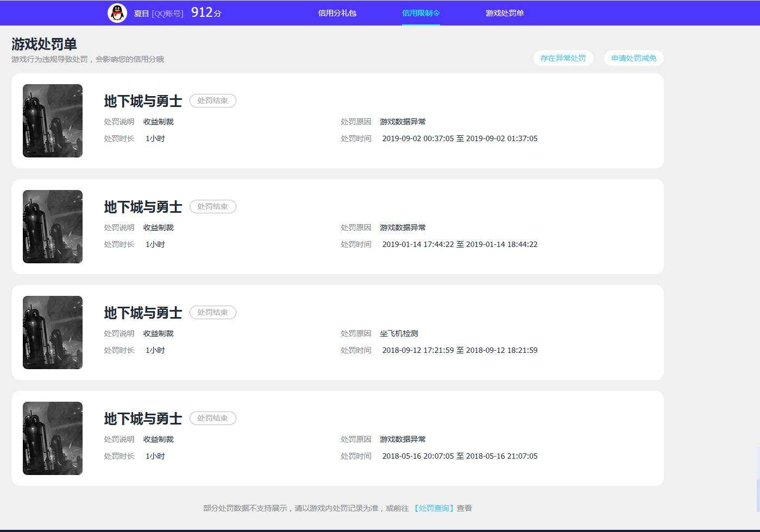This screenshot has height=532, width=760.
Task: Click the time range 2018-09-12 17:21:59 至 18:21:59
Action: click(460, 350)
